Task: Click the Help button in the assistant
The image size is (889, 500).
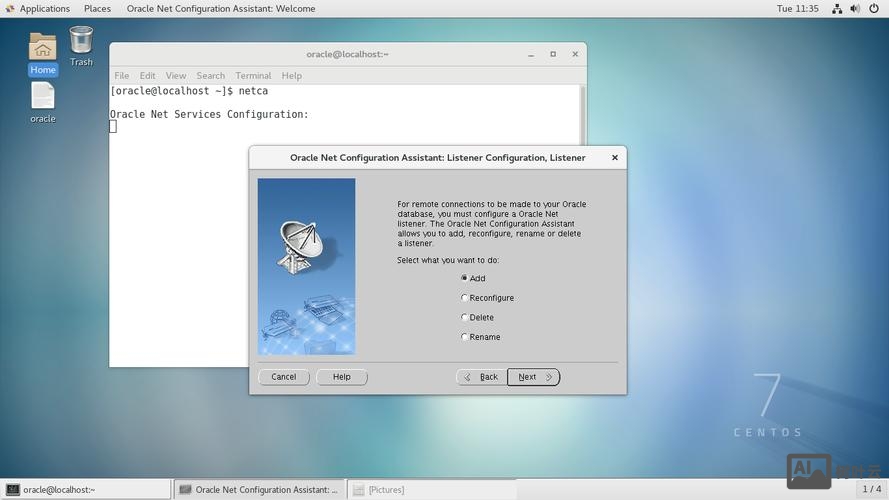Action: [x=342, y=377]
